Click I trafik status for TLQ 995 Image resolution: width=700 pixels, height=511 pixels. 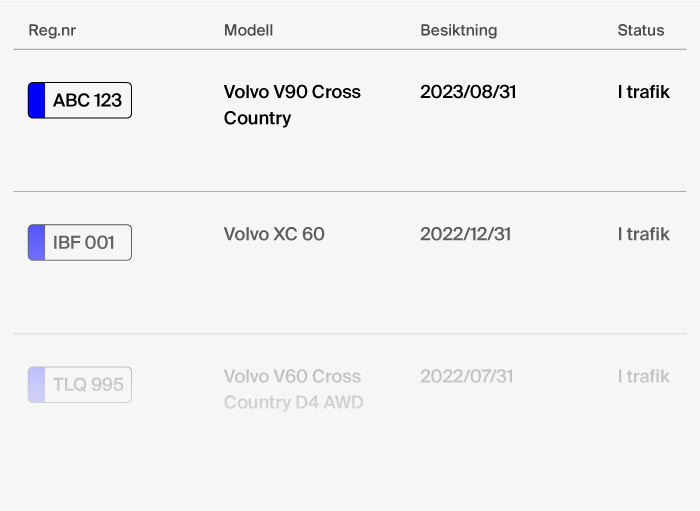[x=644, y=376]
